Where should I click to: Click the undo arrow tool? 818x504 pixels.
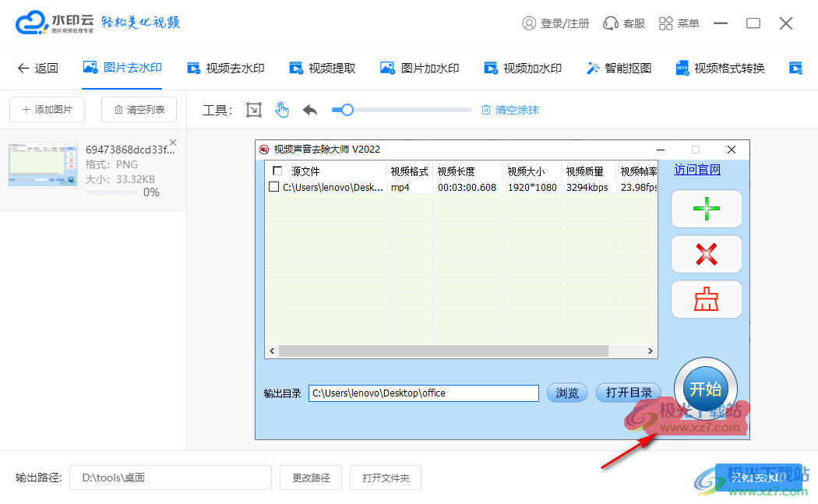point(310,110)
